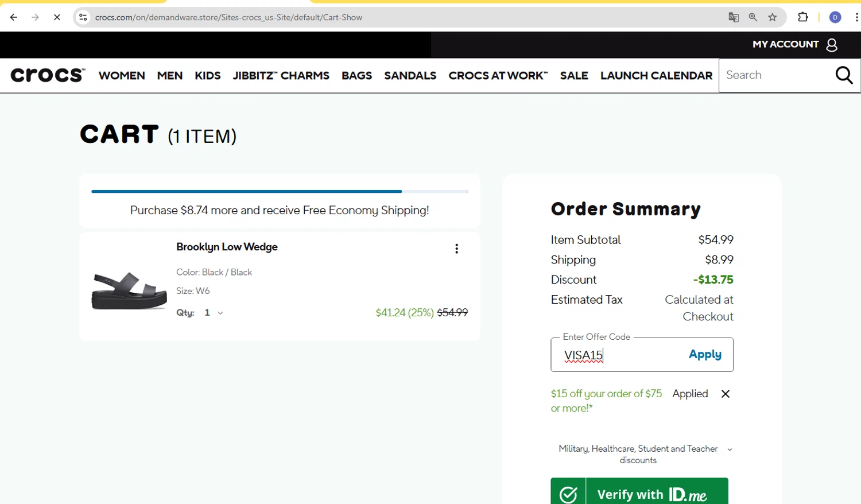Viewport: 861px width, 504px height.
Task: Apply the entered offer code
Action: point(705,355)
